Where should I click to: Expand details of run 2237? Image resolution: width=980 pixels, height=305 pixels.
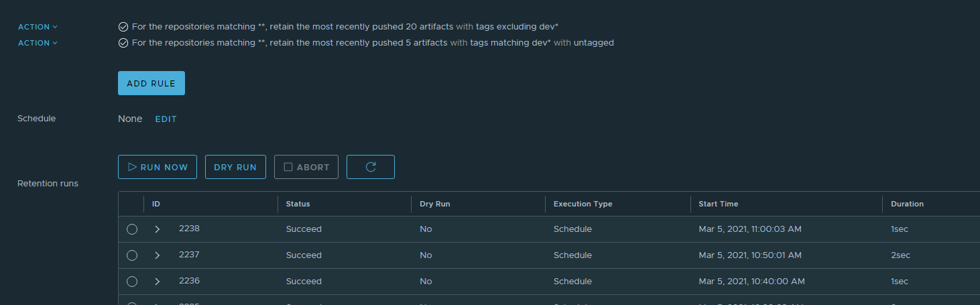[158, 255]
